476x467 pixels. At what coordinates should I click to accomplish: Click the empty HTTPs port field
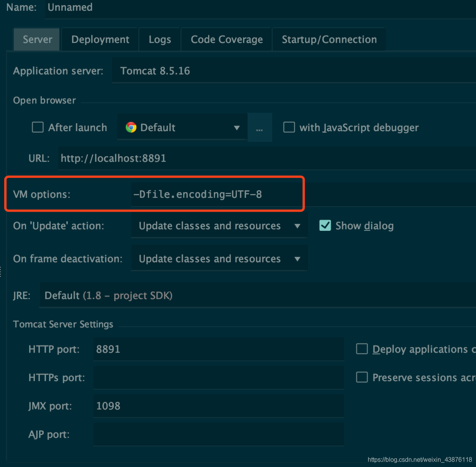click(219, 378)
